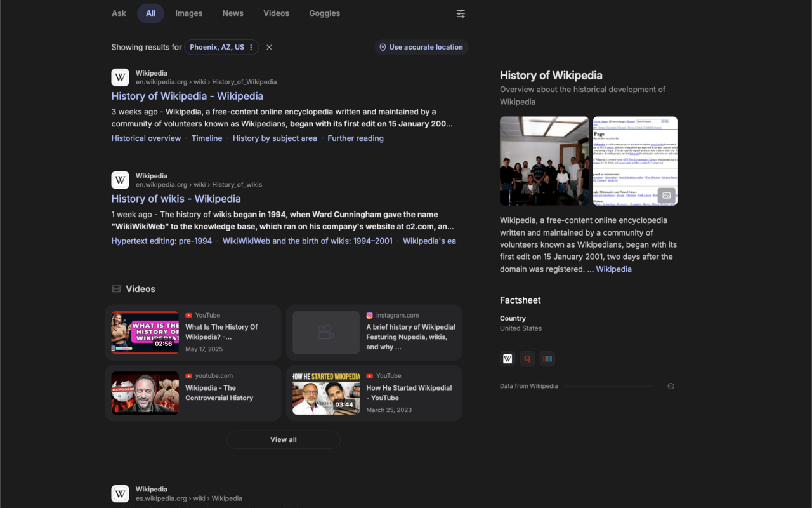
Task: Click the Use accurate location button
Action: [x=421, y=47]
